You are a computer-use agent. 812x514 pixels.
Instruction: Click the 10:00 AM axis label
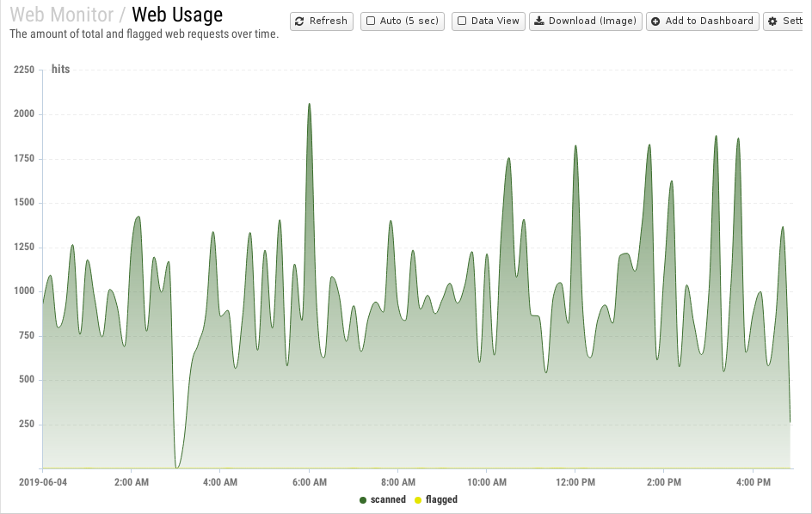tap(487, 482)
